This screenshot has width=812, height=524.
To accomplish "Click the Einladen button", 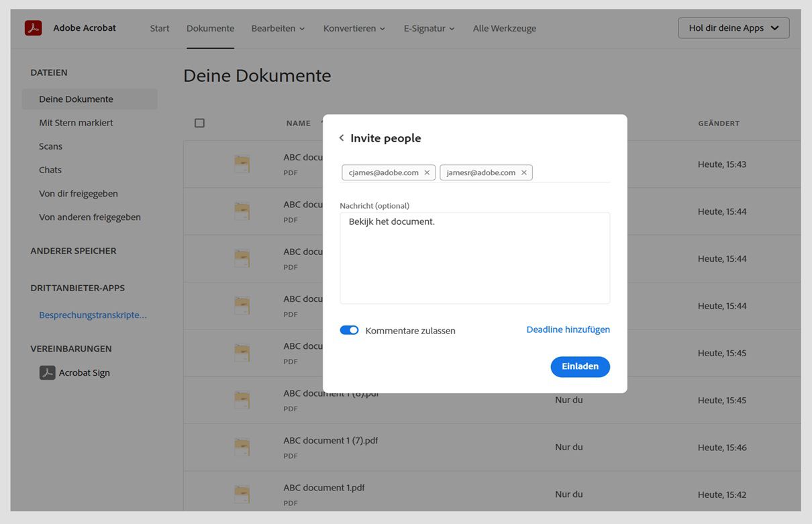I will (x=580, y=366).
